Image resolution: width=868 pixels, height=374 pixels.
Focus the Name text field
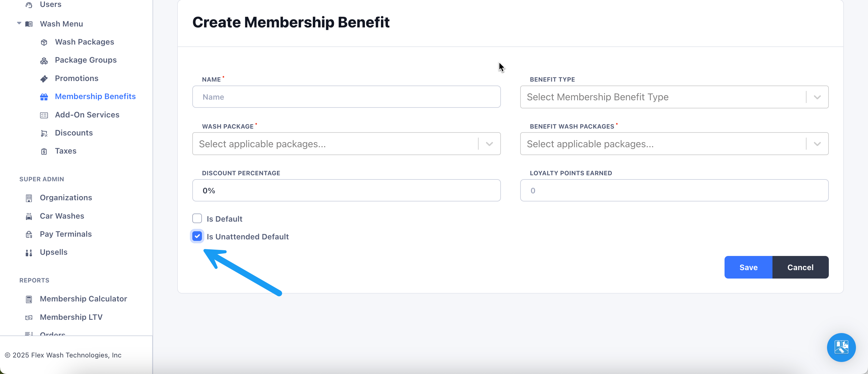pos(346,97)
